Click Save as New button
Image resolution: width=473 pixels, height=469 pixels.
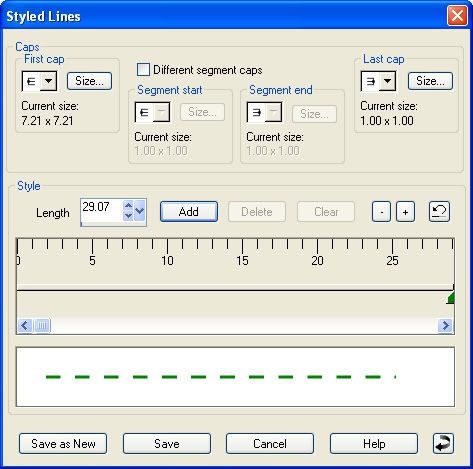[x=63, y=444]
